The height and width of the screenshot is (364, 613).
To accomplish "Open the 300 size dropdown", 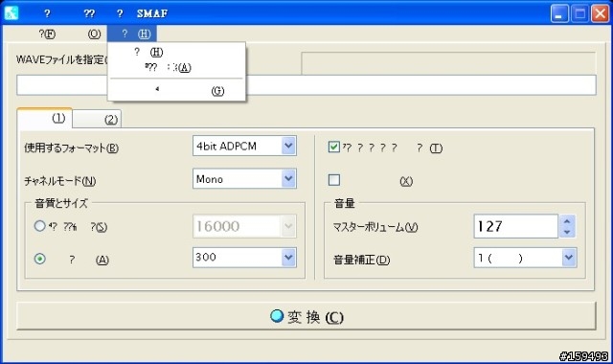I will pos(288,258).
